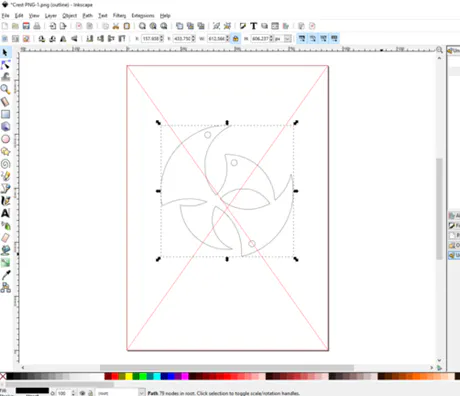Select the Rectangle drawing tool
Image resolution: width=460 pixels, height=396 pixels.
coord(5,114)
